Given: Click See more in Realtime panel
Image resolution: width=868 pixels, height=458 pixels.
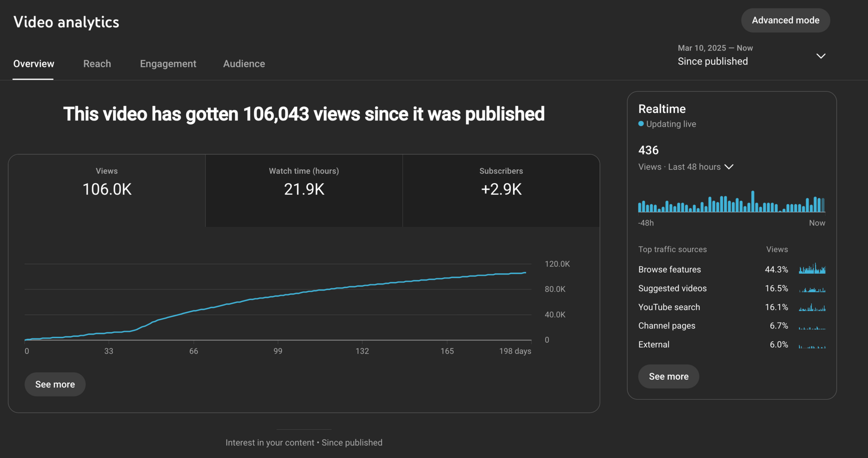Looking at the screenshot, I should (x=668, y=376).
